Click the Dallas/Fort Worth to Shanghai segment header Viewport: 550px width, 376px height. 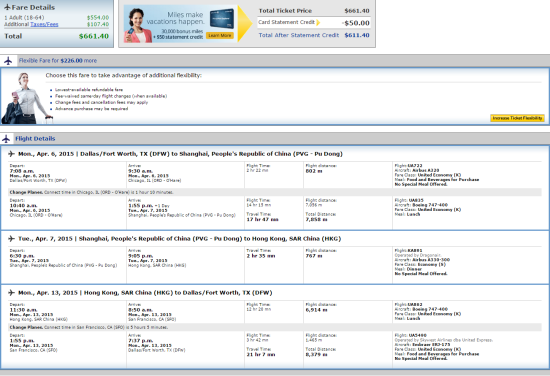[180, 154]
